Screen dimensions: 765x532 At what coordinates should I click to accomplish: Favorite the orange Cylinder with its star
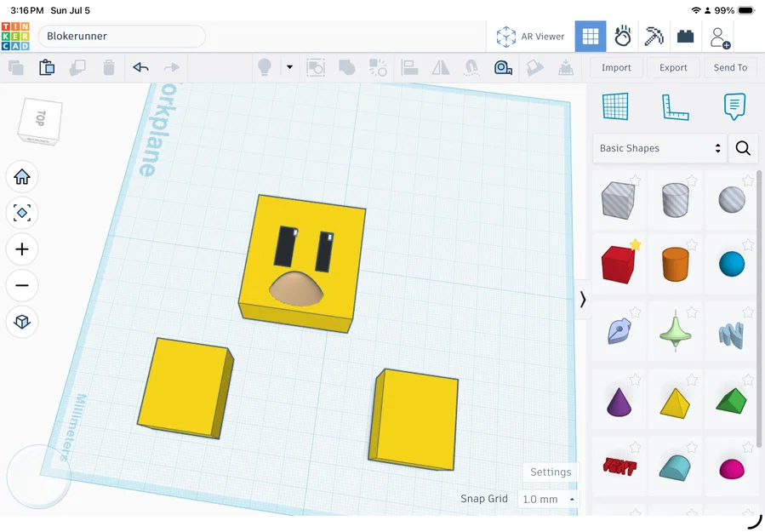(x=692, y=244)
